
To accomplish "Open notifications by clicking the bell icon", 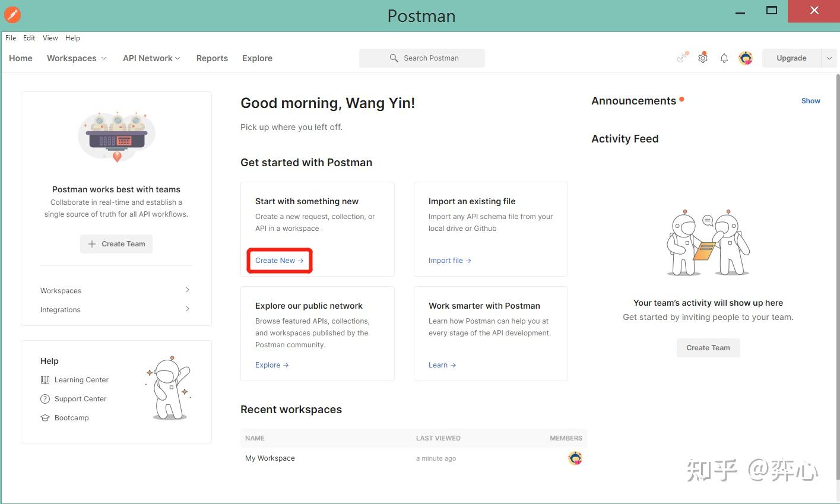I will click(724, 58).
